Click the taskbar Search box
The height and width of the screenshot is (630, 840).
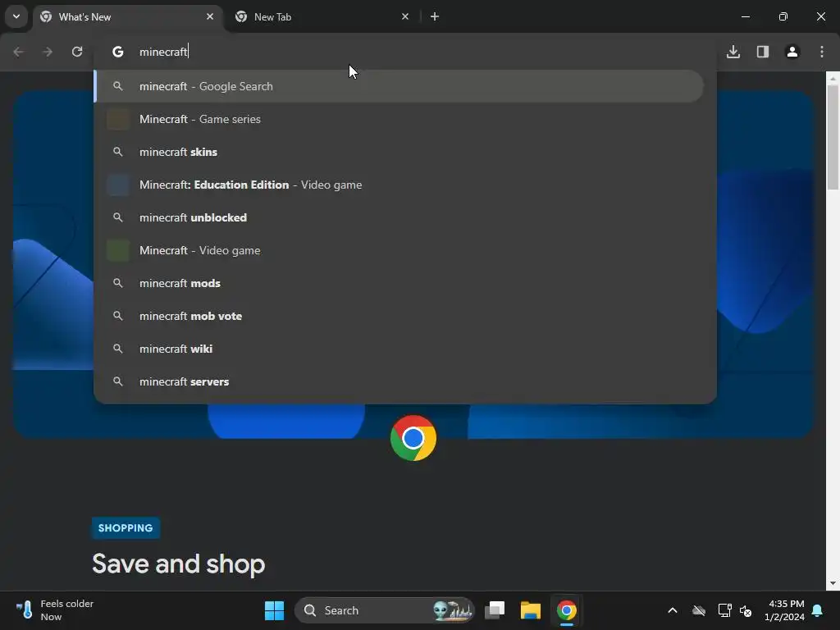[x=384, y=610]
